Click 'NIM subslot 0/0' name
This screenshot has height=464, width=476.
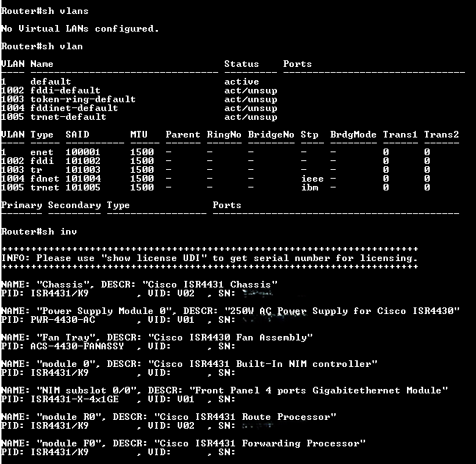[89, 390]
